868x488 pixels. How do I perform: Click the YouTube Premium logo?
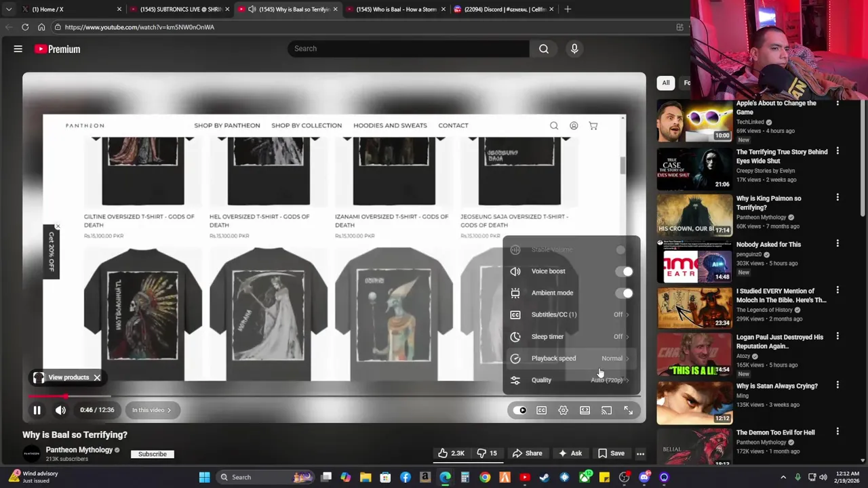point(58,49)
